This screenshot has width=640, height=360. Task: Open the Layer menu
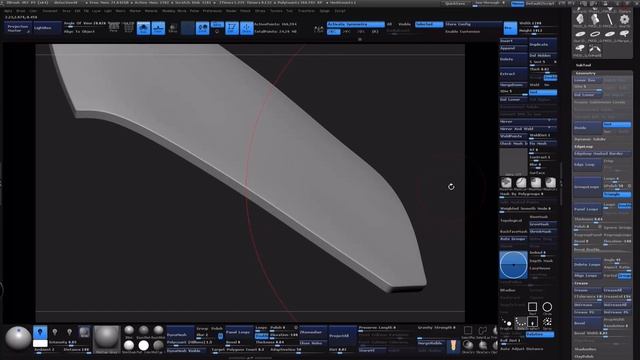click(x=96, y=11)
